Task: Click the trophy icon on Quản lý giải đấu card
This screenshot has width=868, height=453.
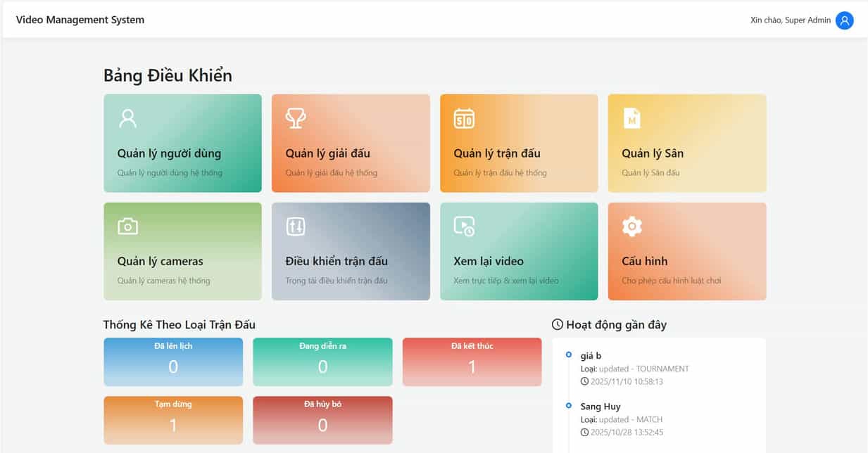Action: click(x=296, y=118)
